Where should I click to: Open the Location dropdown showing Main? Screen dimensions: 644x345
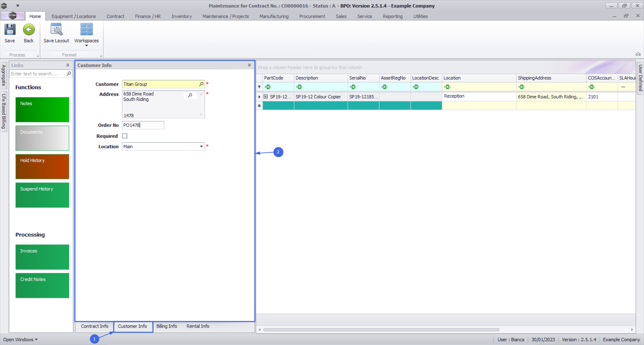pyautogui.click(x=201, y=147)
